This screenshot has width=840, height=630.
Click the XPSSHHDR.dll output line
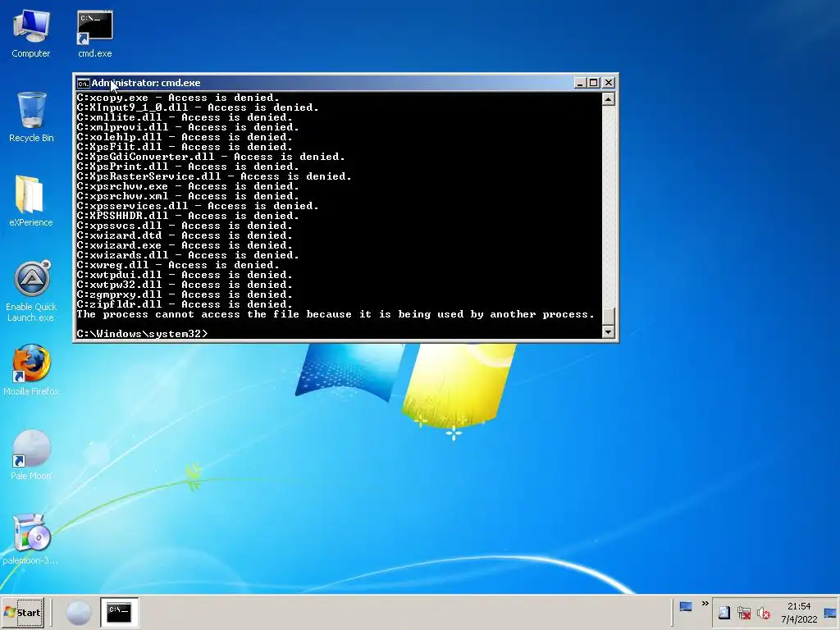[188, 216]
